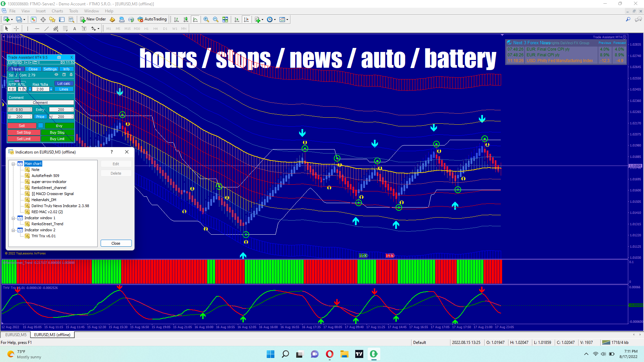Viewport: 644px width, 362px height.
Task: Toggle the AutoTrading button
Action: [x=152, y=19]
